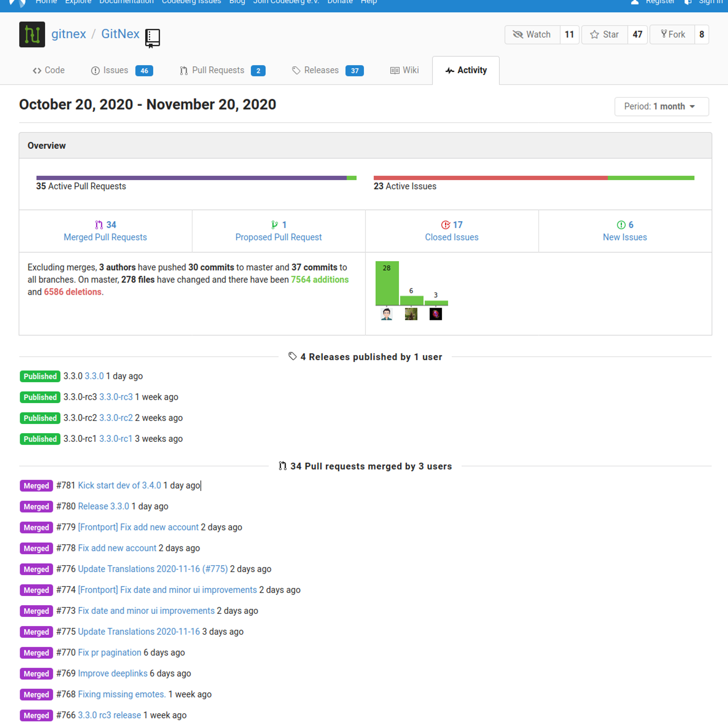Click the Codeberg logo in the top bar

coord(17,2)
